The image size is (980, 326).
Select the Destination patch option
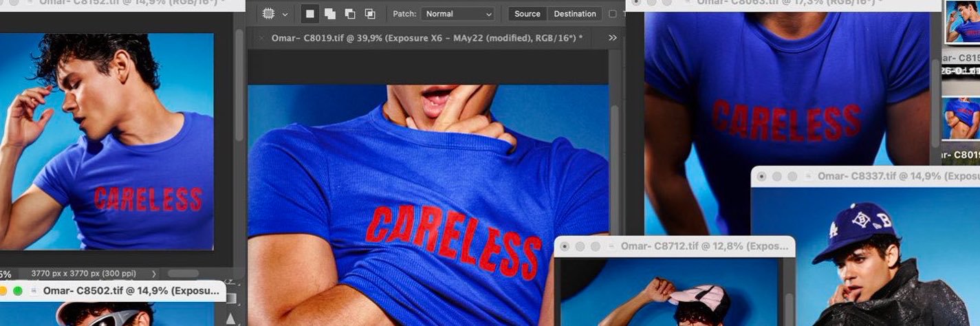[x=575, y=14]
